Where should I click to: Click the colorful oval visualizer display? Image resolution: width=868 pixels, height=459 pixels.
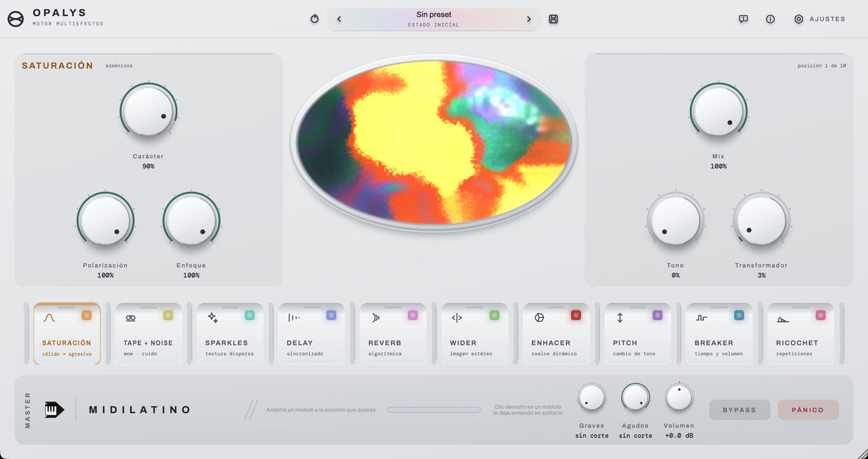tap(434, 142)
